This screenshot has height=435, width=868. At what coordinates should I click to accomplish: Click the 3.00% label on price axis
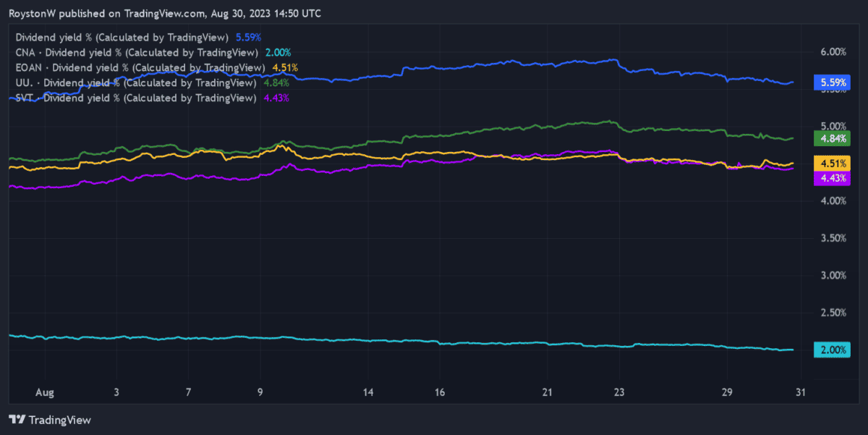point(832,276)
